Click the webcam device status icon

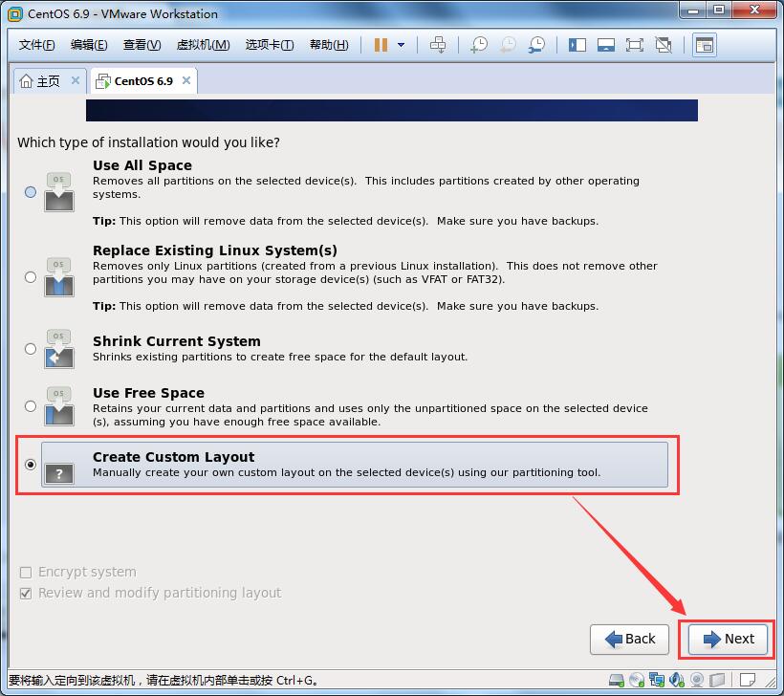(697, 680)
